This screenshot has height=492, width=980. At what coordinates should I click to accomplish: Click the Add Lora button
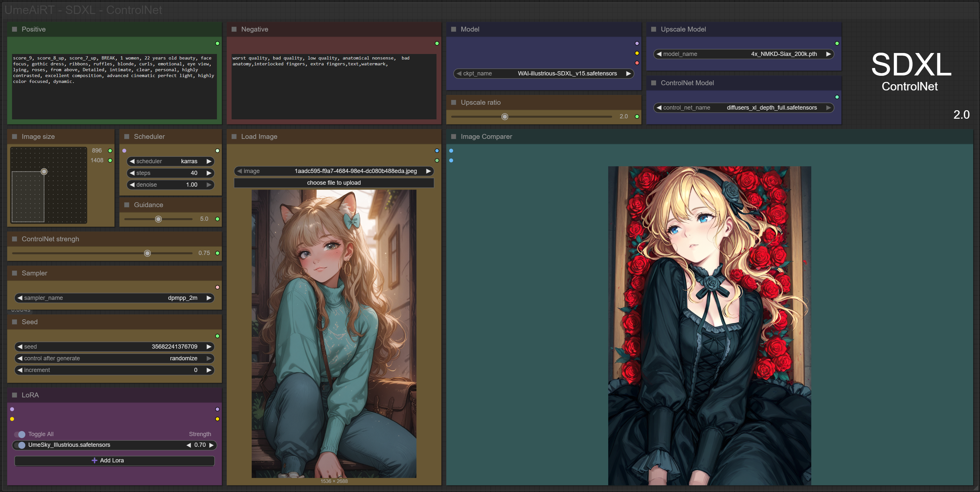coord(114,460)
